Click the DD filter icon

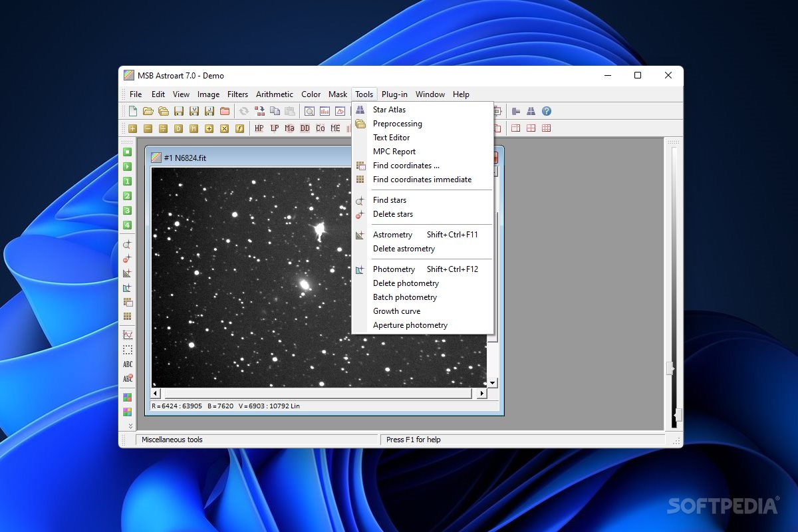coord(305,128)
